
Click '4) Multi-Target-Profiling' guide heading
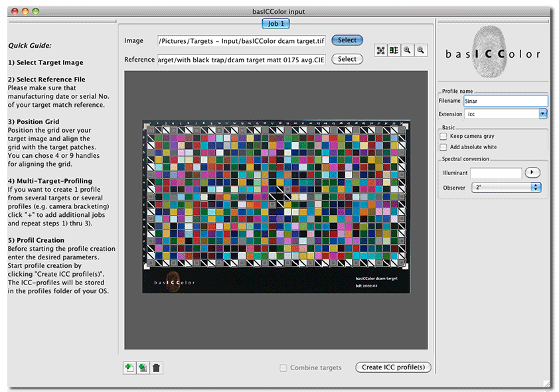pos(50,181)
